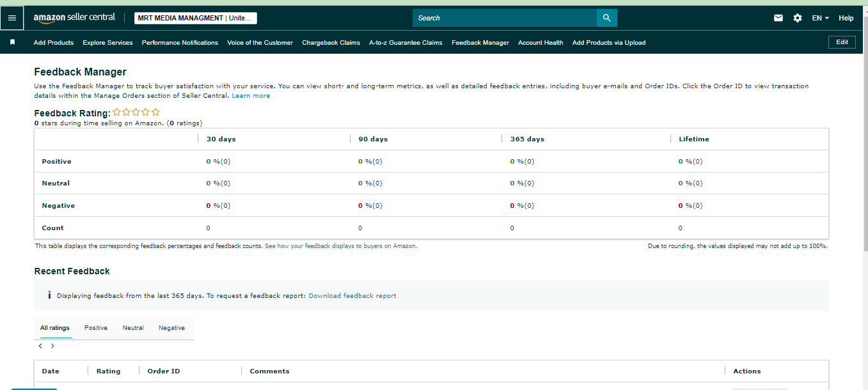Screen dimensions: 868x390
Task: Open A-to-z Guarantee Claims
Action: pos(406,43)
